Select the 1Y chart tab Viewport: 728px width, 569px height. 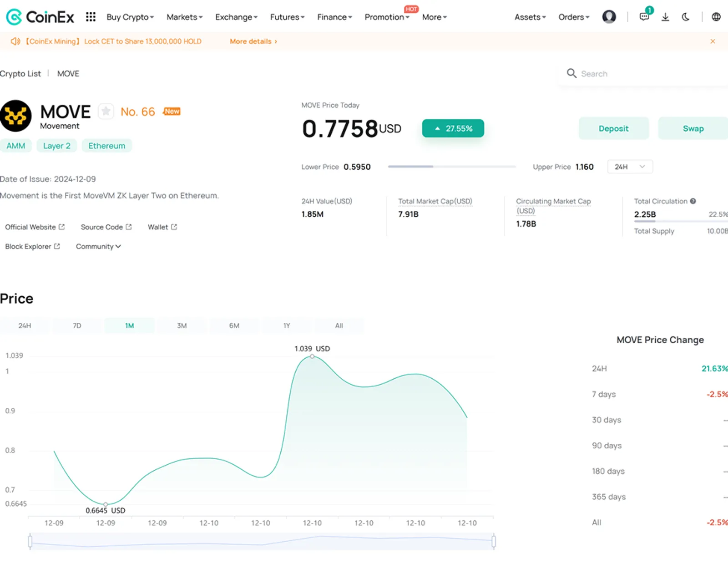(x=287, y=325)
